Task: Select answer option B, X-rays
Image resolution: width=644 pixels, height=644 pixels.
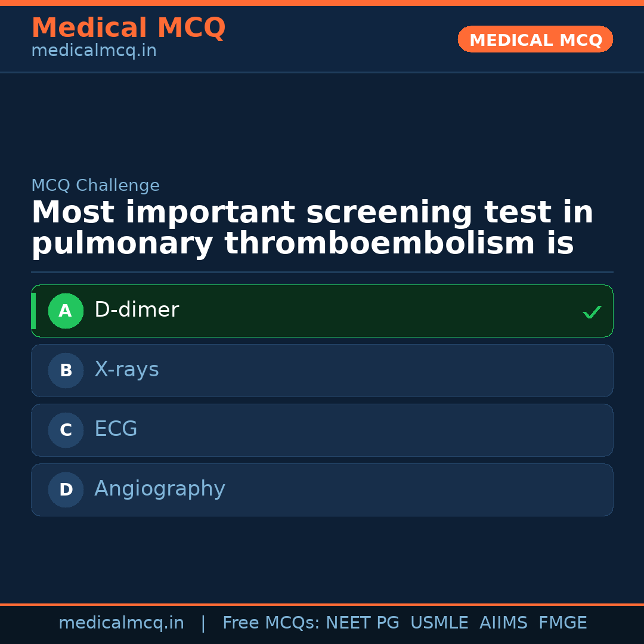Action: 322,370
